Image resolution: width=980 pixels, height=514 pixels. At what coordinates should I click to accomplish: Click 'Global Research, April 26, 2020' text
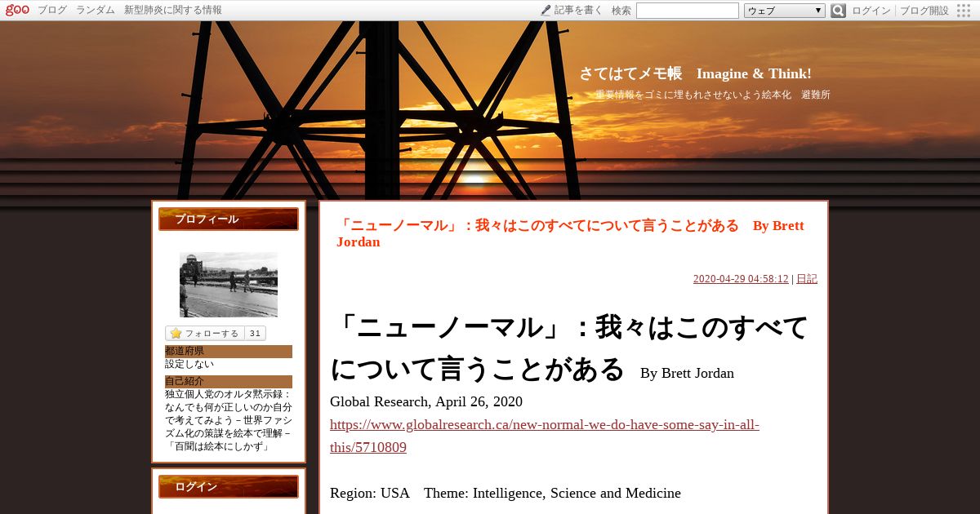[x=426, y=401]
